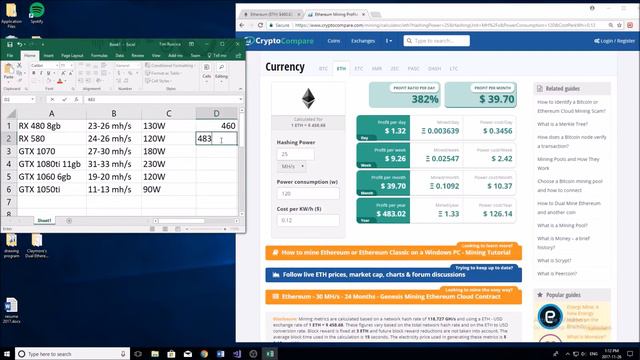Click the CryptoCompare search box

436,41
